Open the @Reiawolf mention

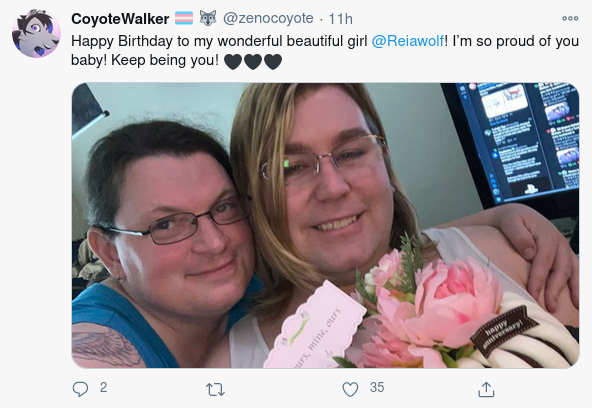[x=408, y=41]
